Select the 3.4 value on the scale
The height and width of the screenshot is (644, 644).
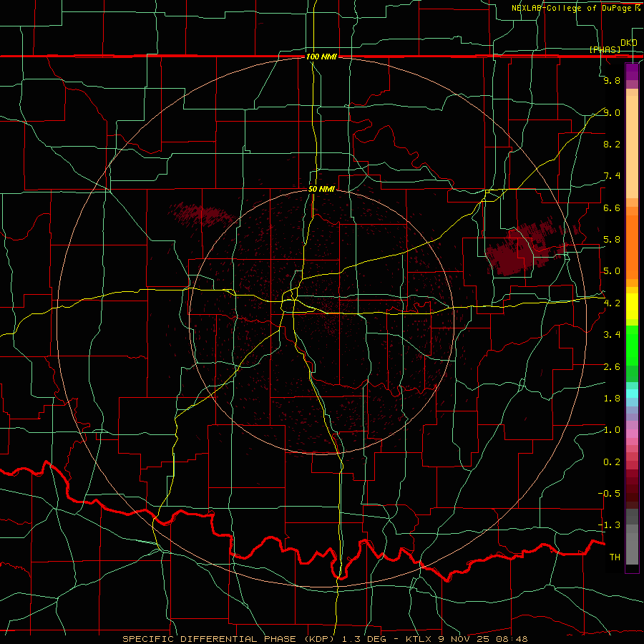pos(612,335)
